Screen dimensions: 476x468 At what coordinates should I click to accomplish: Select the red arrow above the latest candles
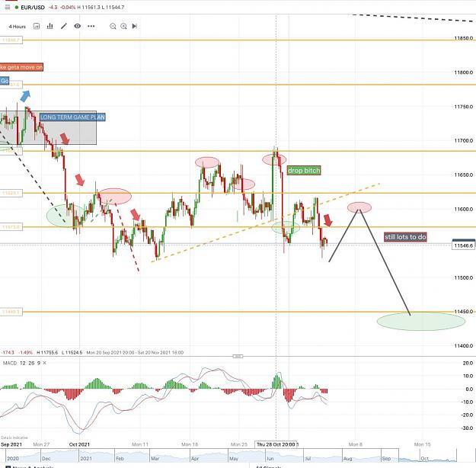tap(327, 220)
